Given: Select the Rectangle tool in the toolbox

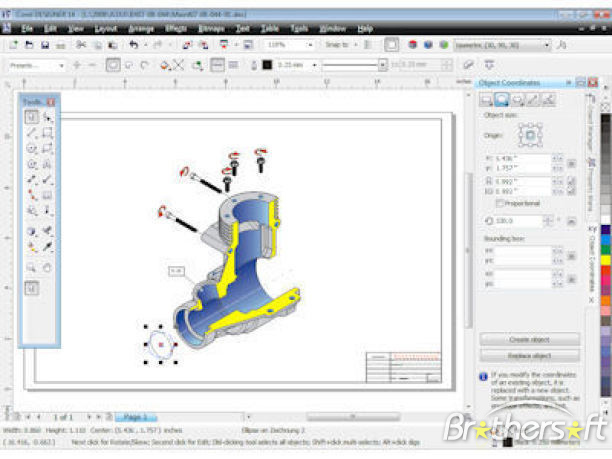Looking at the screenshot, I should pos(47,133).
